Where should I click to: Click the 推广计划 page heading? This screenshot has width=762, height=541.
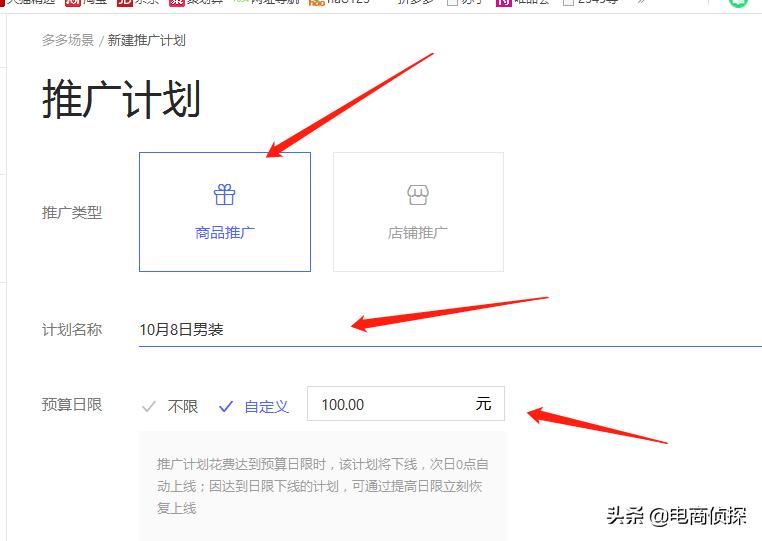click(x=121, y=99)
